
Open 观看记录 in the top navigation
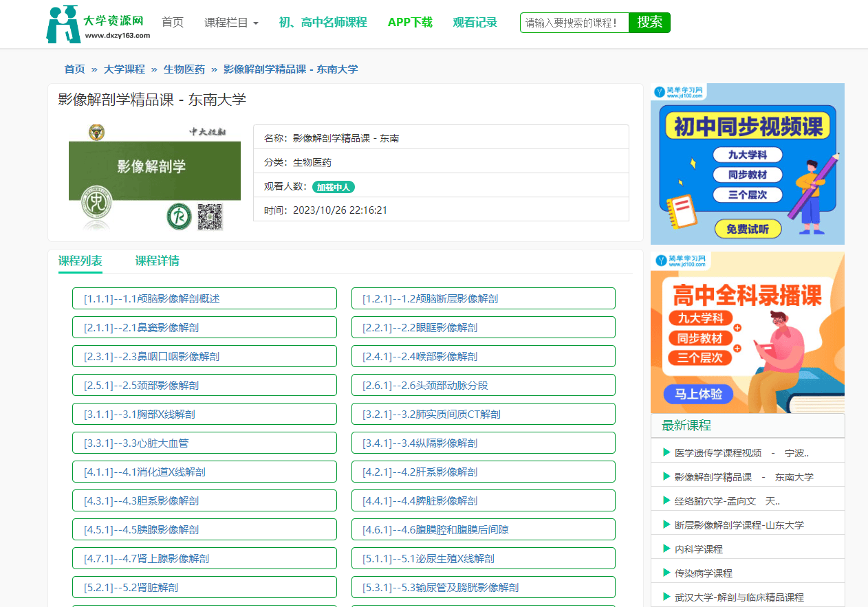[x=475, y=21]
